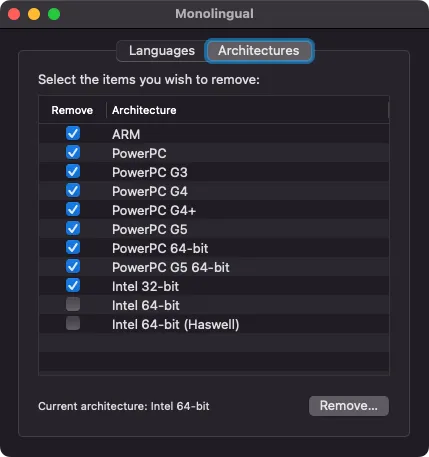The height and width of the screenshot is (457, 429).
Task: Toggle the PowerPC G5 64-bit checkbox
Action: [x=73, y=266]
